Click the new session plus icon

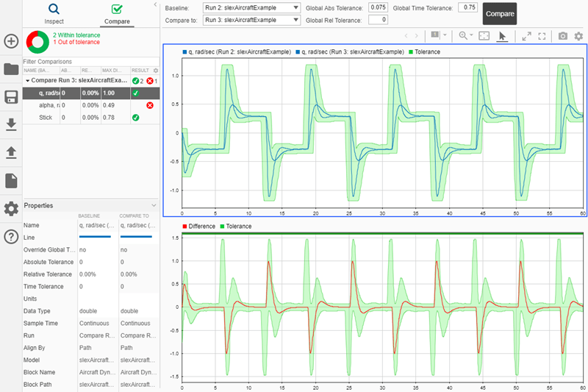point(11,41)
